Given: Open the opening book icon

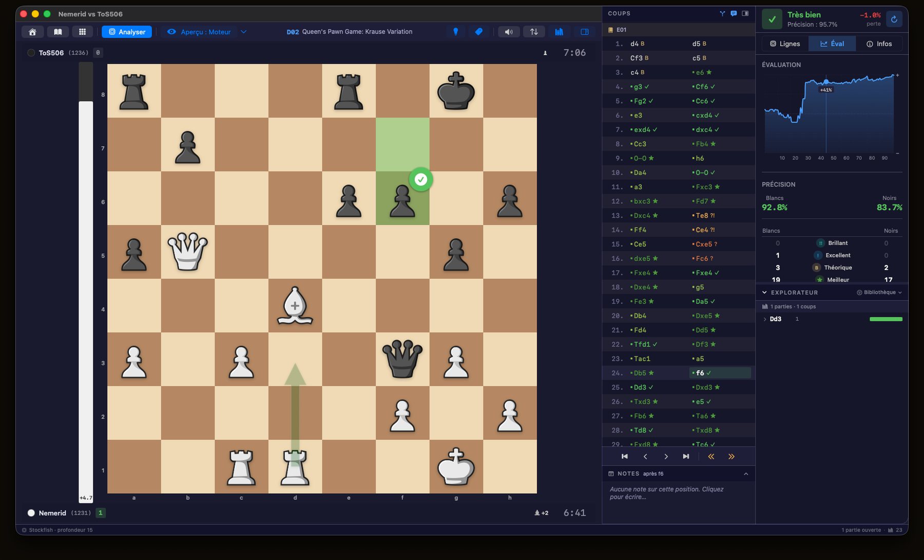Looking at the screenshot, I should 58,32.
